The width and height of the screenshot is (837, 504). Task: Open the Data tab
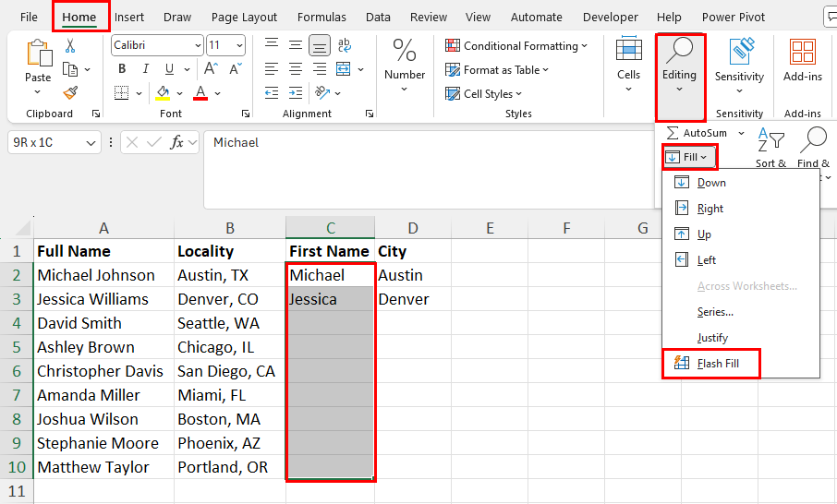(378, 17)
